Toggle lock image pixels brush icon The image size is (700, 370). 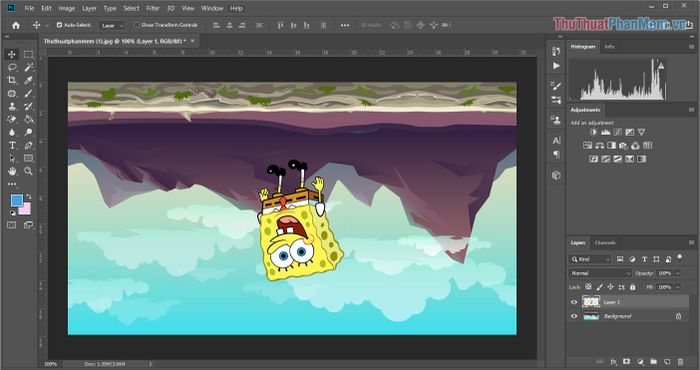[x=600, y=287]
